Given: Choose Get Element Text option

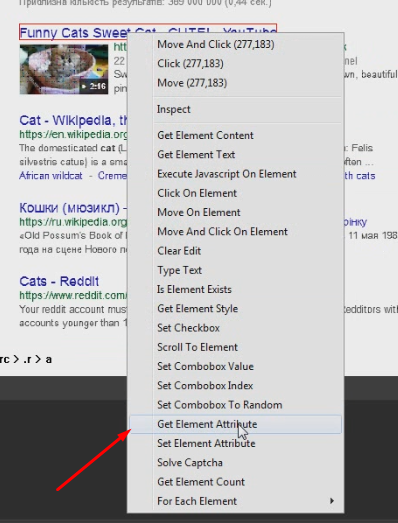Looking at the screenshot, I should point(236,155).
